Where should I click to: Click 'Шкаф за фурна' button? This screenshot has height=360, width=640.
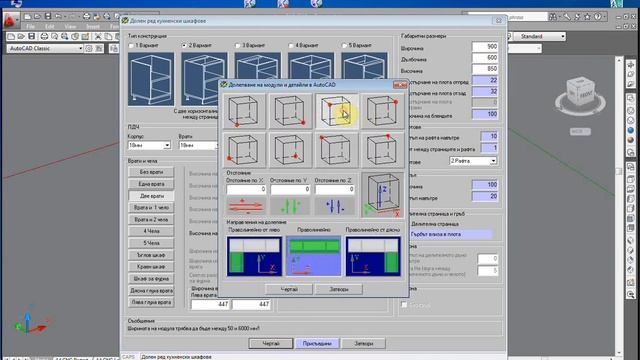tap(151, 279)
